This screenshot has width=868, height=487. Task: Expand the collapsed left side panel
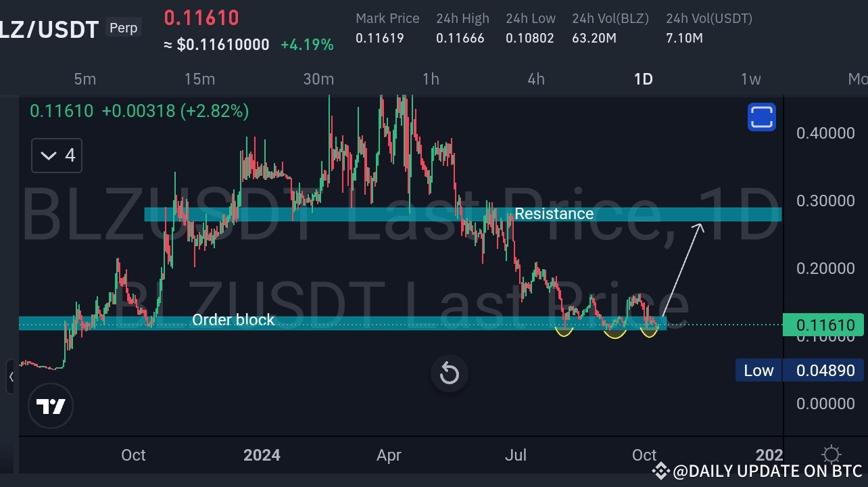[x=10, y=376]
